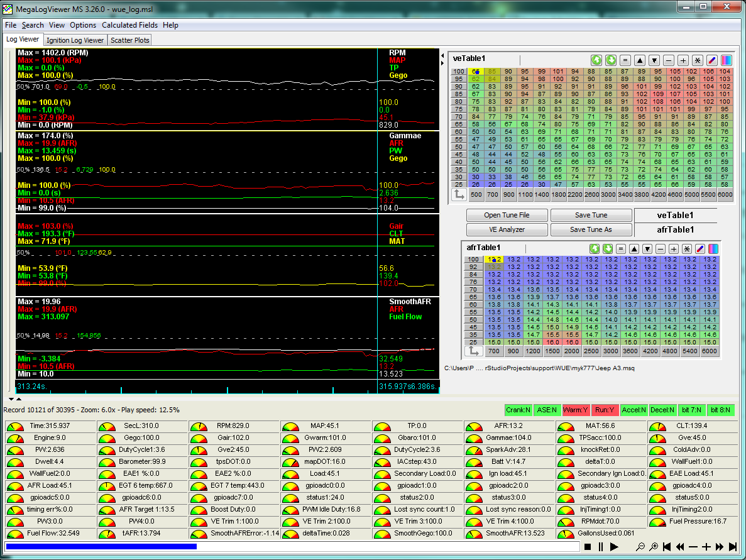Switch to the Log Viewer tab

pos(23,40)
